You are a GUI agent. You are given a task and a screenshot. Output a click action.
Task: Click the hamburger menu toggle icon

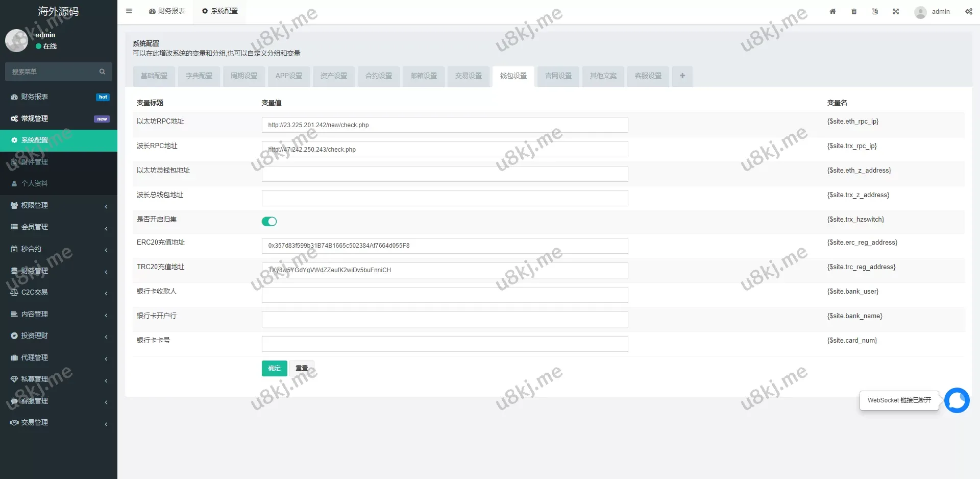point(129,11)
